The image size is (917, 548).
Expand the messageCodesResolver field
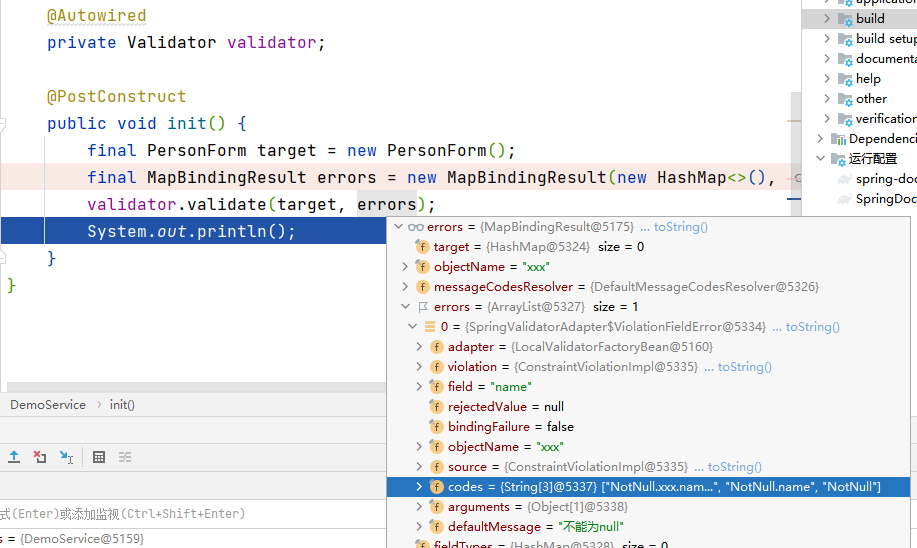click(x=405, y=287)
